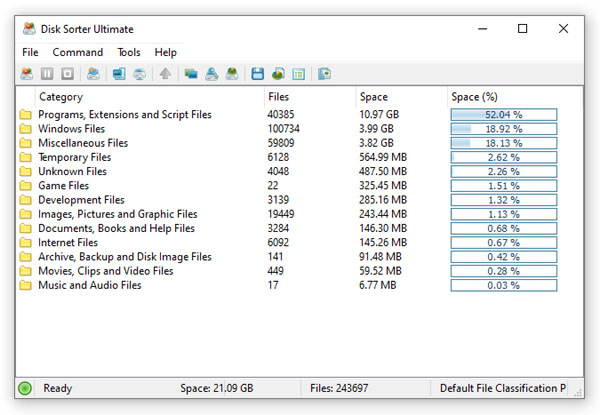Click the Music and Audio Files label
The width and height of the screenshot is (600, 415).
(90, 285)
